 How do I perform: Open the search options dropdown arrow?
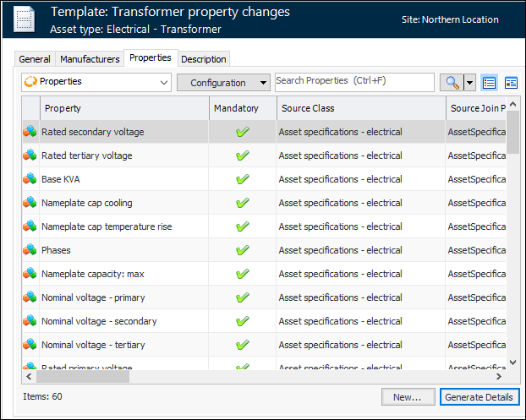click(x=469, y=83)
